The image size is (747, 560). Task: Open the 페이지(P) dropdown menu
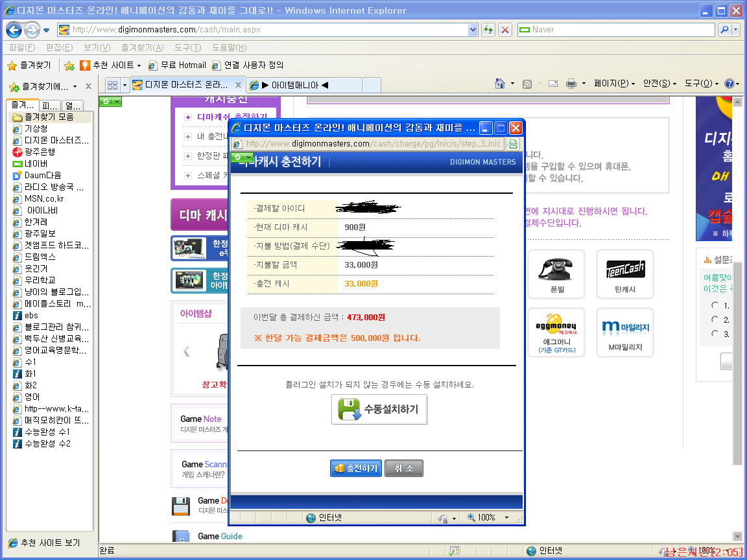coord(614,84)
